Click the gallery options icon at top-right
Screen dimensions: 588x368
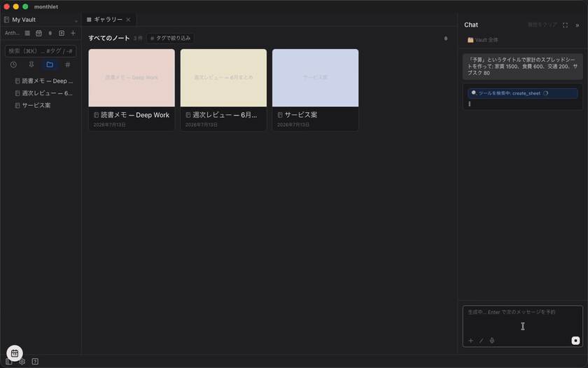pyautogui.click(x=446, y=39)
